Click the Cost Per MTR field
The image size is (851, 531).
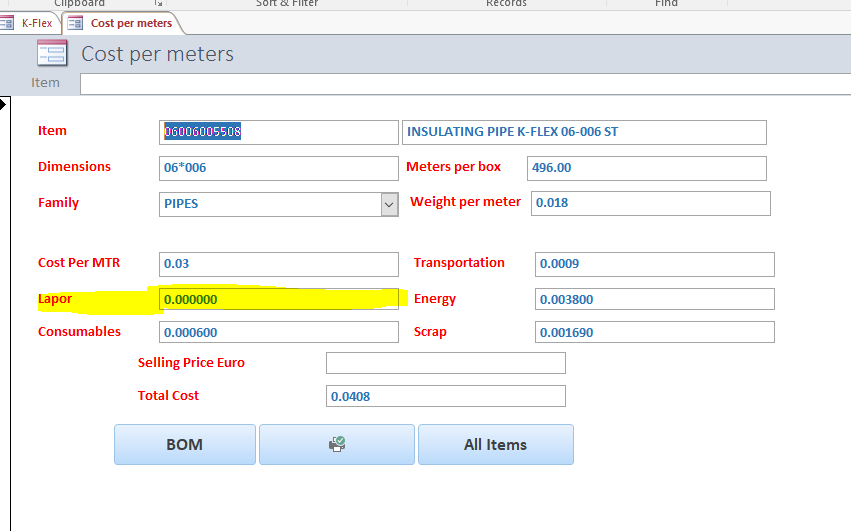[278, 264]
